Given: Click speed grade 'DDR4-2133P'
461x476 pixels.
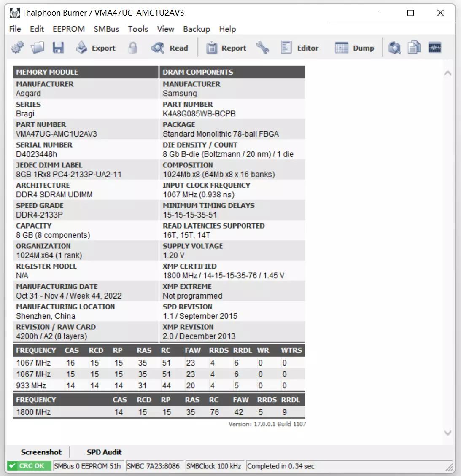Looking at the screenshot, I should point(40,215).
